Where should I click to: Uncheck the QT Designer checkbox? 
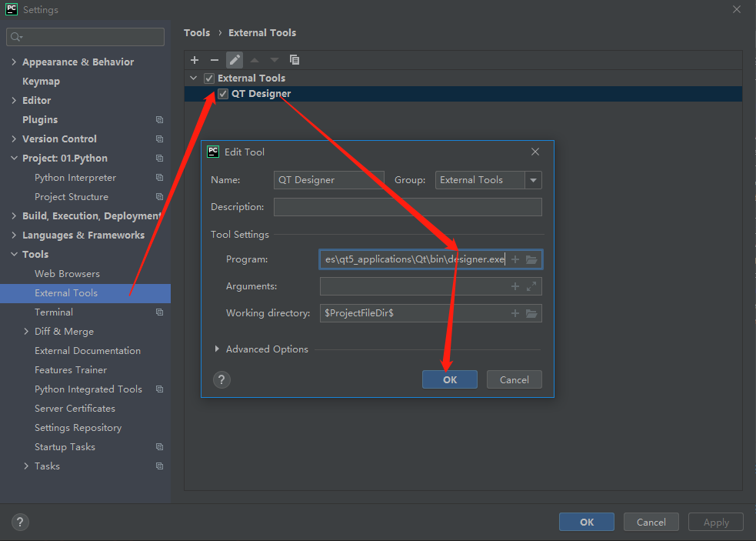223,94
